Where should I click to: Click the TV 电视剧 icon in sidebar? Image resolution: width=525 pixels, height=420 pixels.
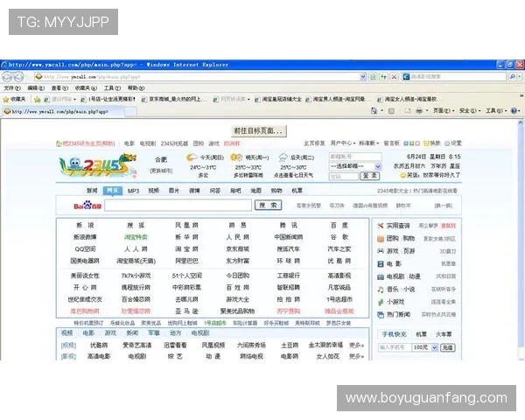[381, 276]
